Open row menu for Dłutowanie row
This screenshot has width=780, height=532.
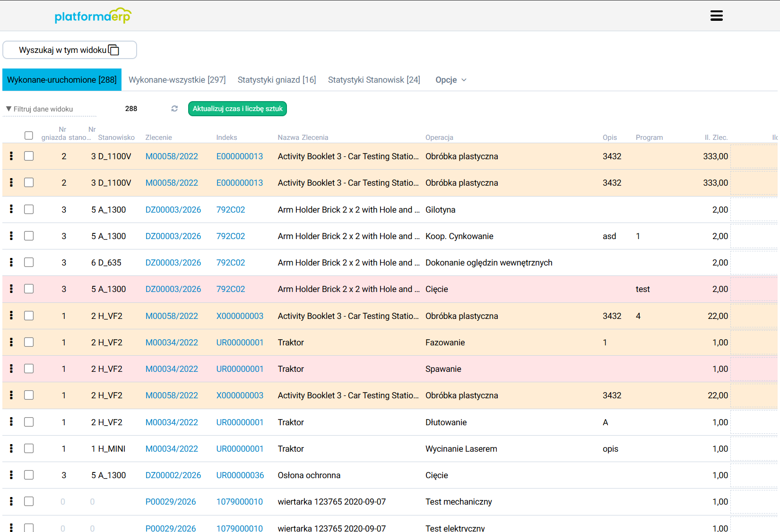11,421
